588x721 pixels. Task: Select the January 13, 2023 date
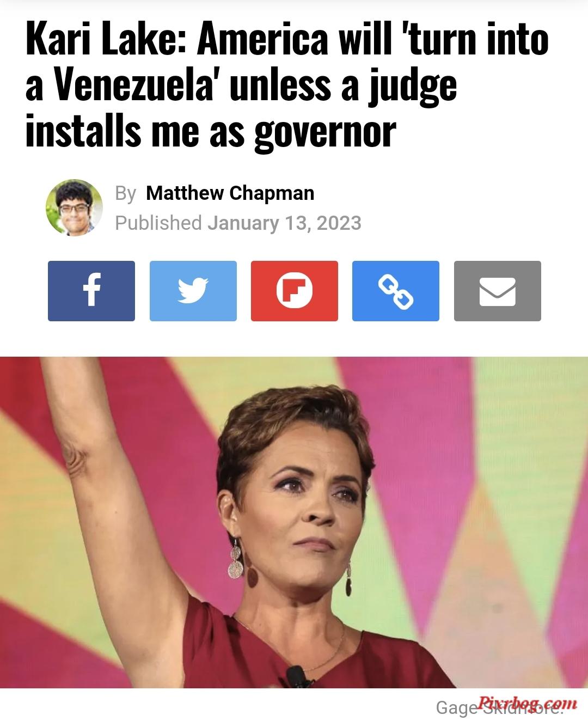[284, 223]
